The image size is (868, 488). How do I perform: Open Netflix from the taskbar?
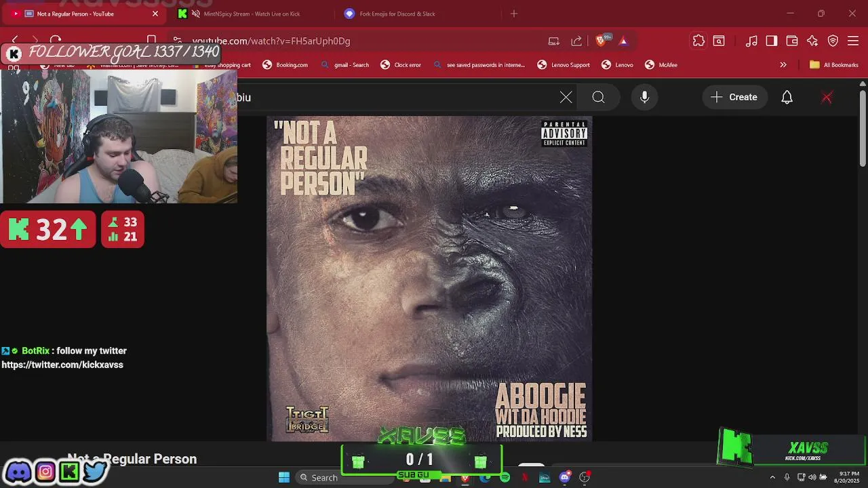(524, 477)
